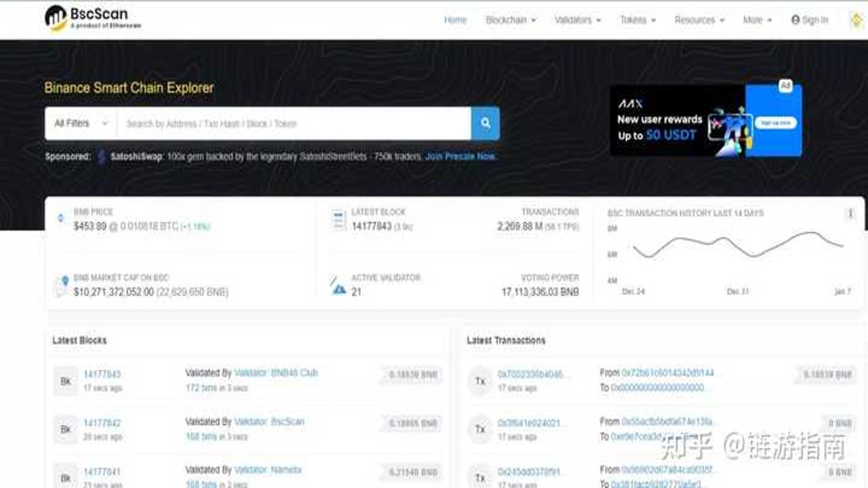The width and height of the screenshot is (868, 488).
Task: Open validator BNB48 Club link
Action: [275, 373]
